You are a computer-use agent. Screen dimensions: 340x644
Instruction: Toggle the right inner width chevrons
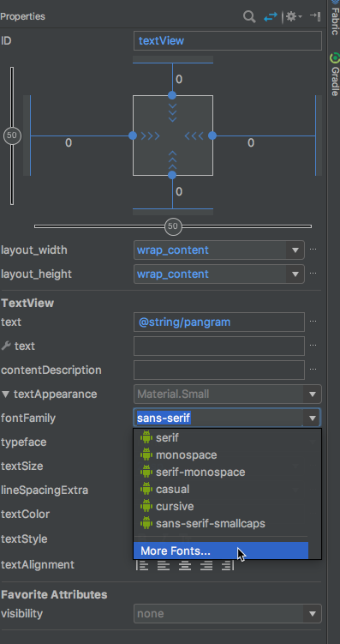coord(194,135)
